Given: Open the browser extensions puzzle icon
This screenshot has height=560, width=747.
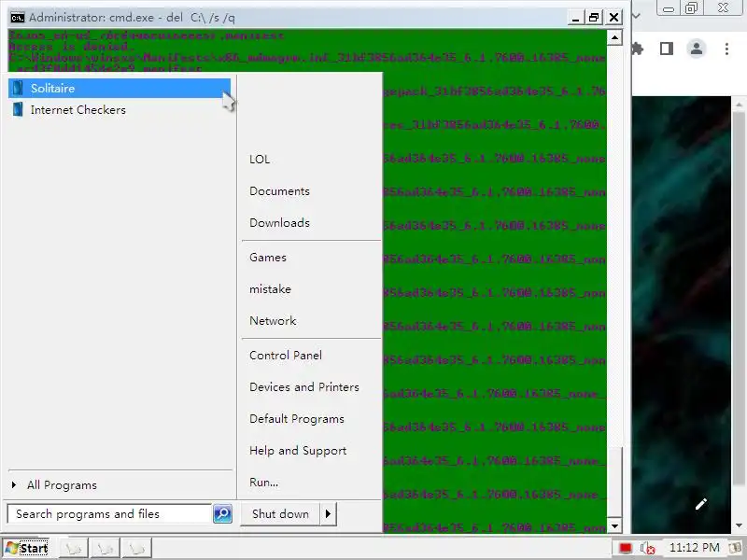Looking at the screenshot, I should 638,49.
